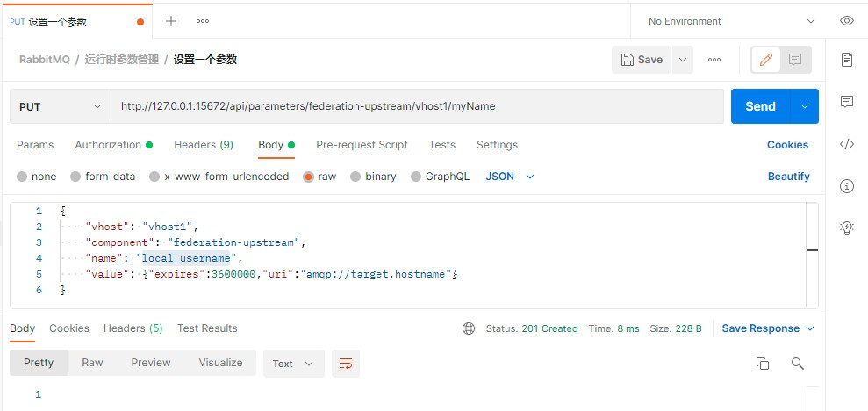Open the documentation icon in right sidebar
The width and height of the screenshot is (868, 411).
pos(846,60)
